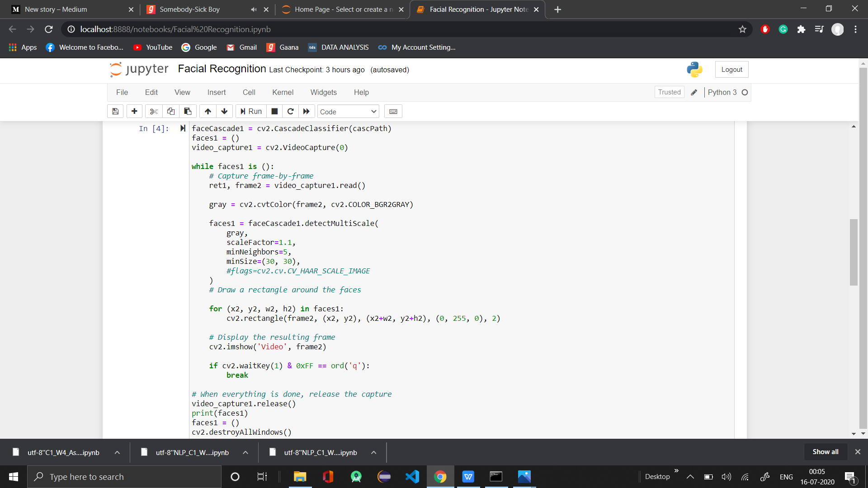Viewport: 868px width, 488px height.
Task: Expand options for C1_W4 download item
Action: click(x=117, y=452)
